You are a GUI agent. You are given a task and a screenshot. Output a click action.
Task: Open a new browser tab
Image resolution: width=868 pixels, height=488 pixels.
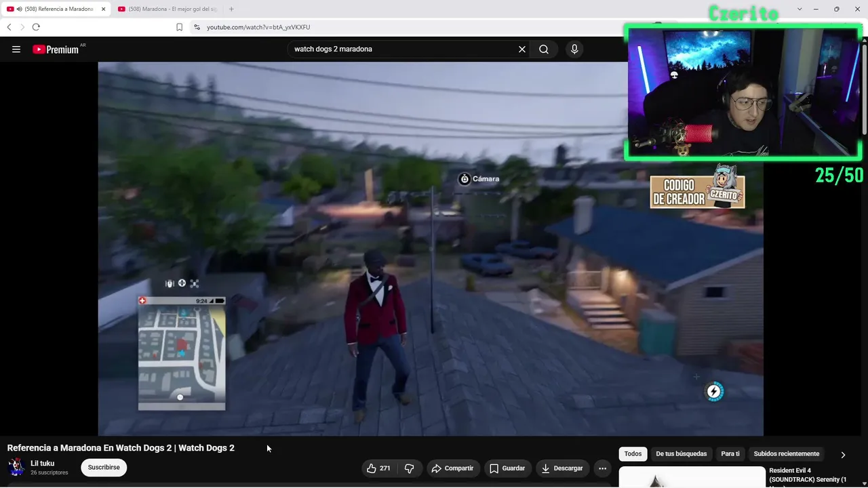231,9
